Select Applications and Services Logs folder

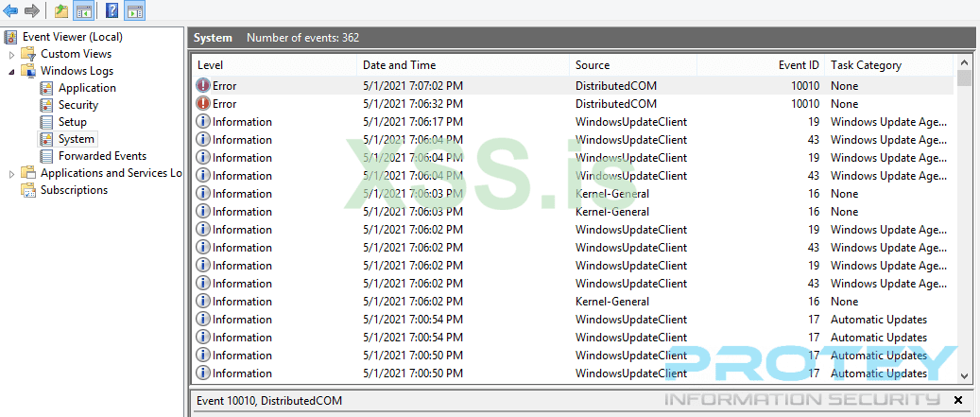point(112,172)
